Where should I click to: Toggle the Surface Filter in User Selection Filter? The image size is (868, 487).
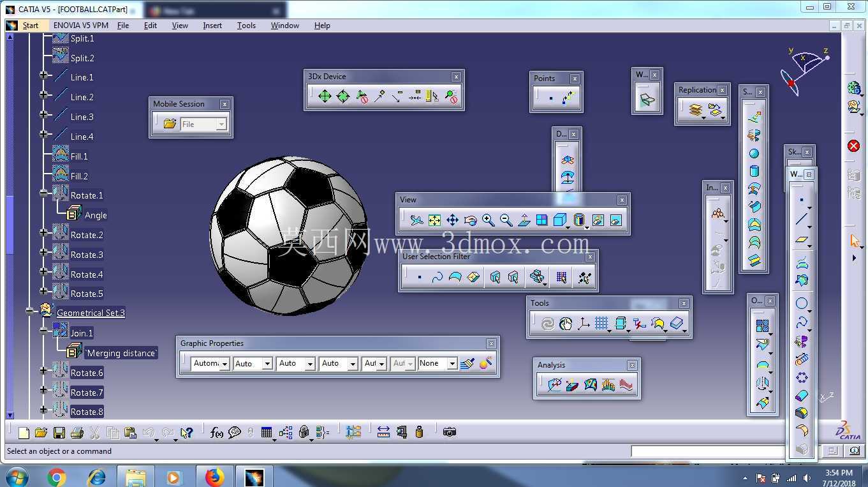coord(455,277)
